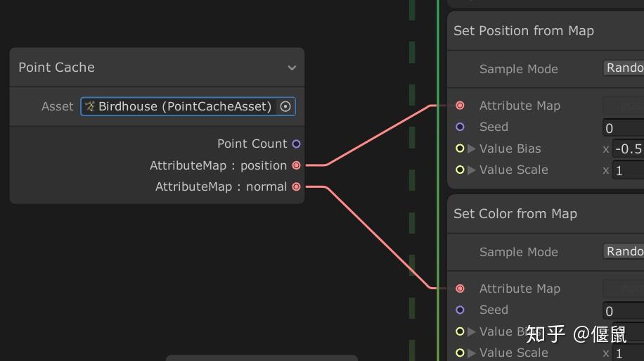Open the object picker for the Asset field

coord(285,106)
